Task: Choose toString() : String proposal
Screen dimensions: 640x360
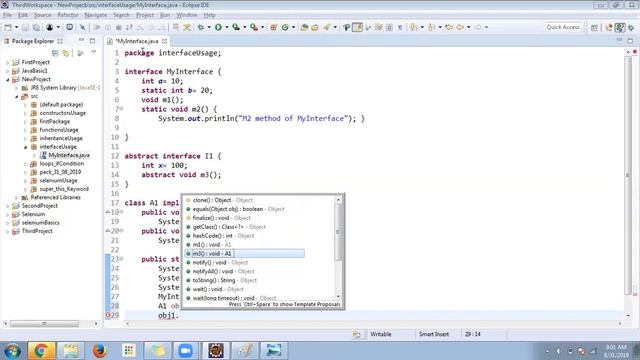Action: pos(224,280)
